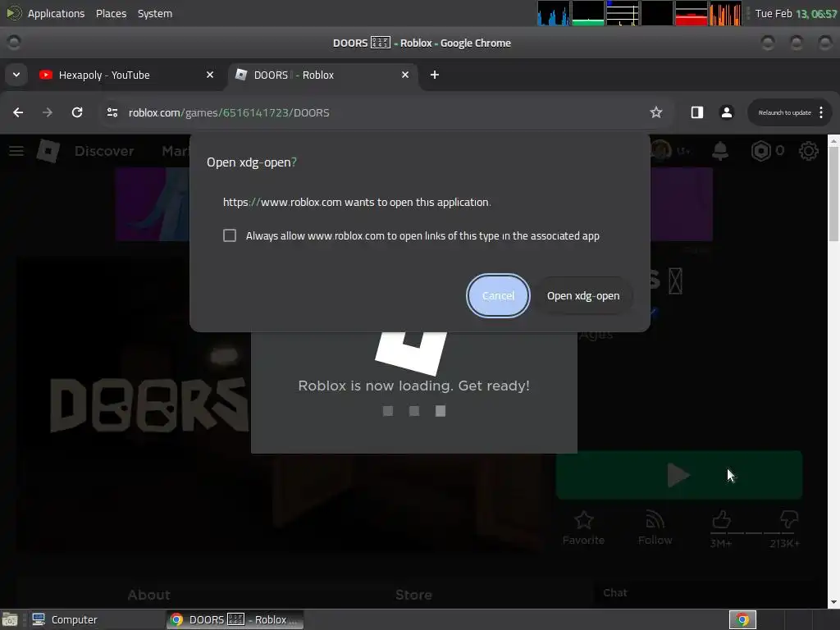Open the Chrome profile icon
Image resolution: width=840 pixels, height=630 pixels.
click(727, 112)
